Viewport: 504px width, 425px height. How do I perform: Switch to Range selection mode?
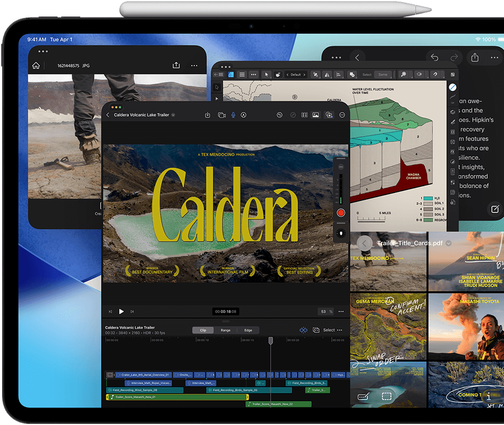coord(226,330)
